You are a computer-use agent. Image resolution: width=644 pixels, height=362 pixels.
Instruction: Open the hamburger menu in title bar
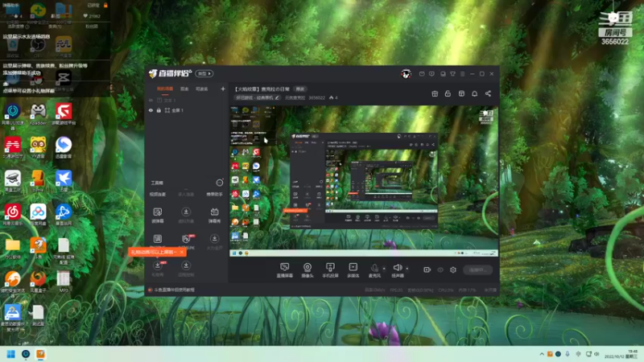click(462, 74)
